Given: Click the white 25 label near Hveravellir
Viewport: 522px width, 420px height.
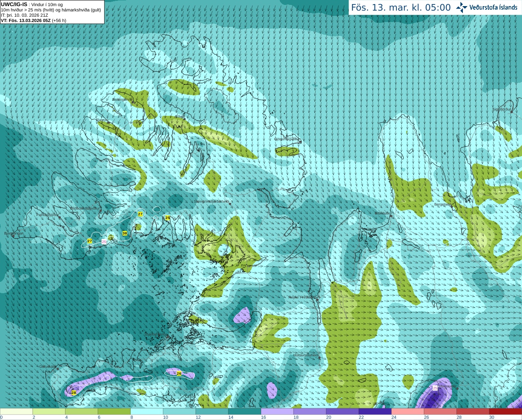Looking at the screenshot, I should coord(435,388).
